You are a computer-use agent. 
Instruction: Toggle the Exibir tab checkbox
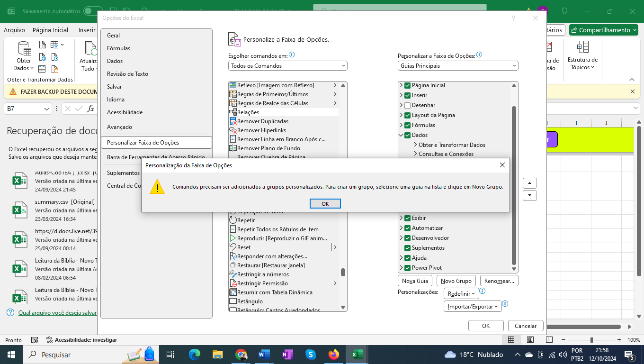click(407, 218)
